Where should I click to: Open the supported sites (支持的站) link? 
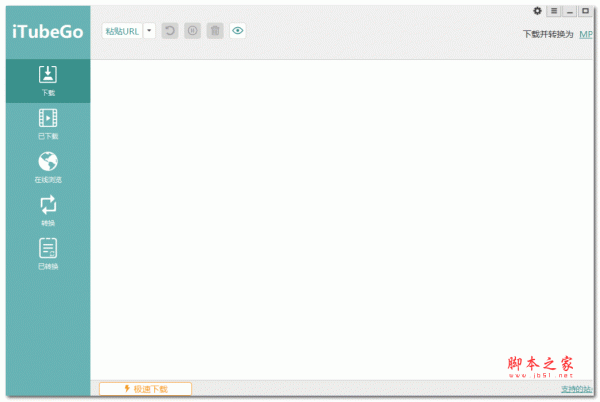pyautogui.click(x=577, y=389)
